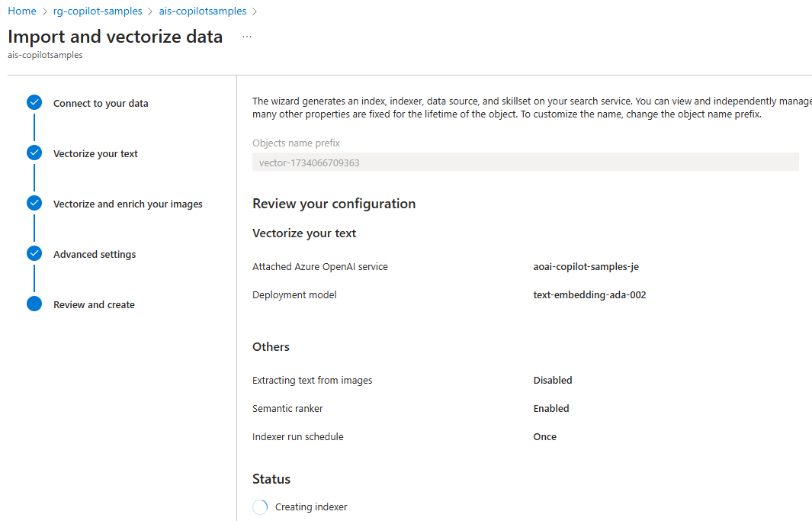
Task: Navigate to the ais-copilotsamples breadcrumb link
Action: click(x=203, y=11)
